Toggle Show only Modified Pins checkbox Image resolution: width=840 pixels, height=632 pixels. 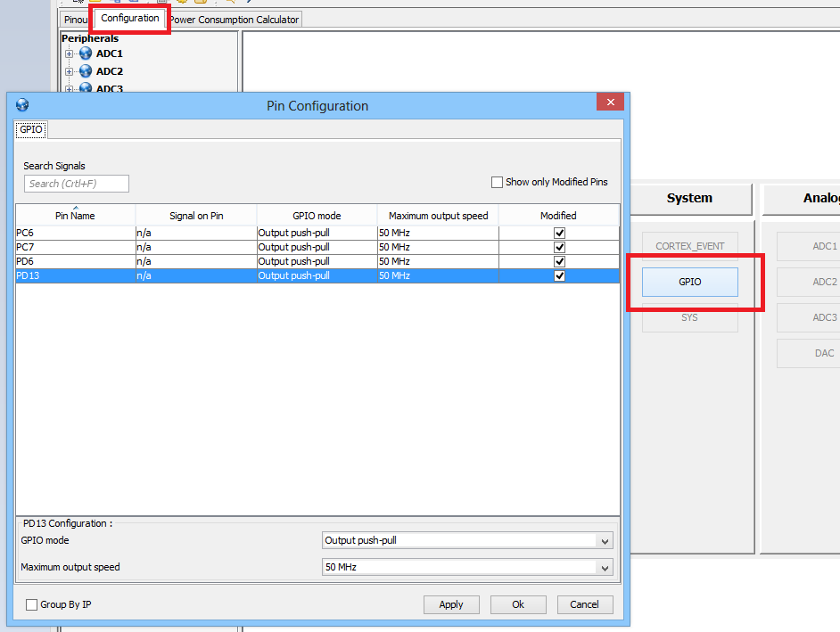click(498, 182)
